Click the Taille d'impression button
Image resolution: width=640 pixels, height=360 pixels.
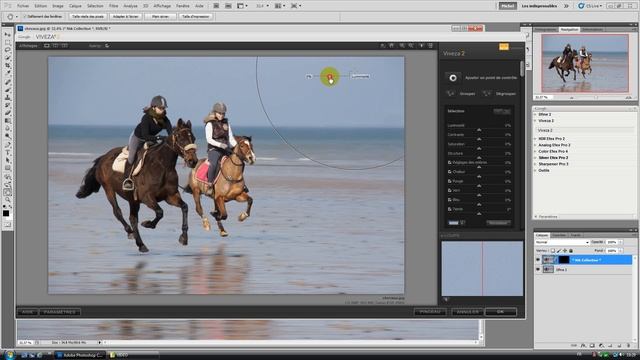tap(196, 17)
